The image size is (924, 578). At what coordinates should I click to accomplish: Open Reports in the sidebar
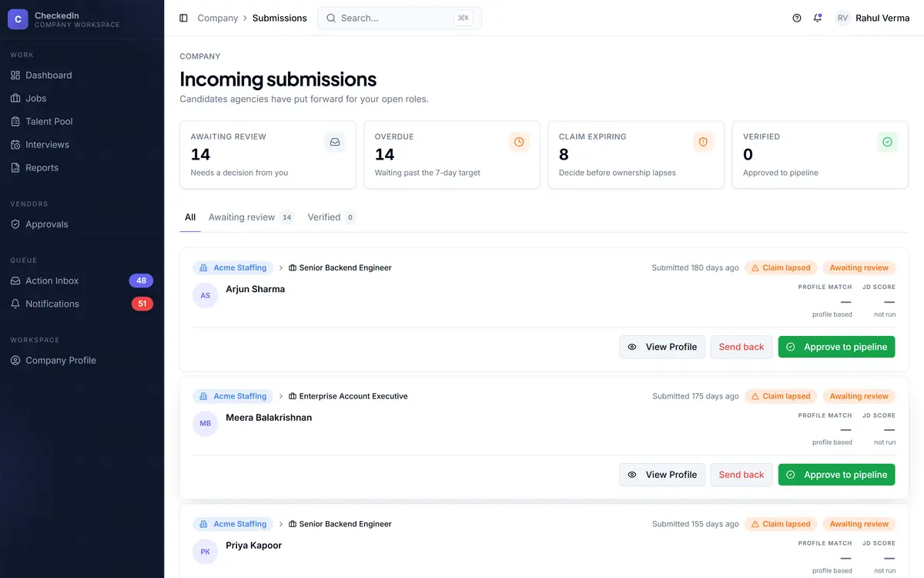(82, 167)
